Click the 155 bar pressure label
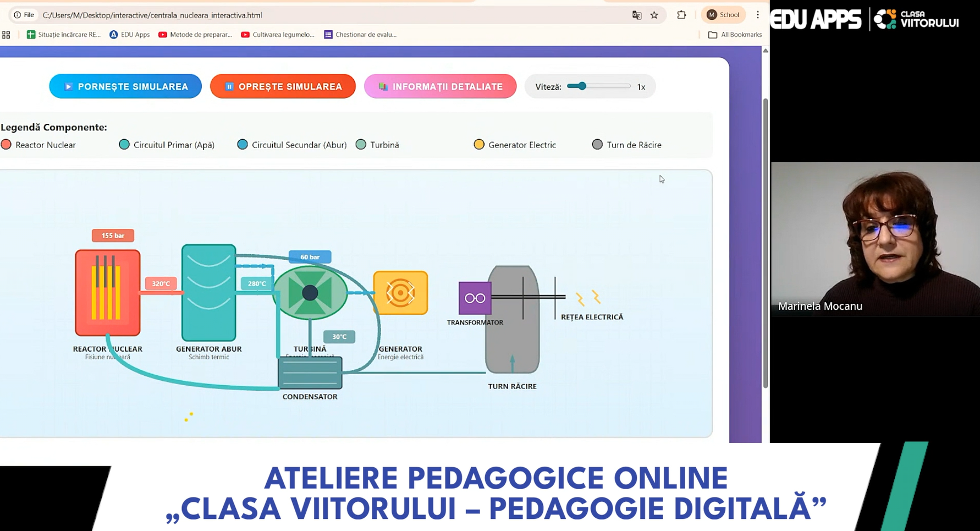Viewport: 980px width, 531px height. (113, 236)
